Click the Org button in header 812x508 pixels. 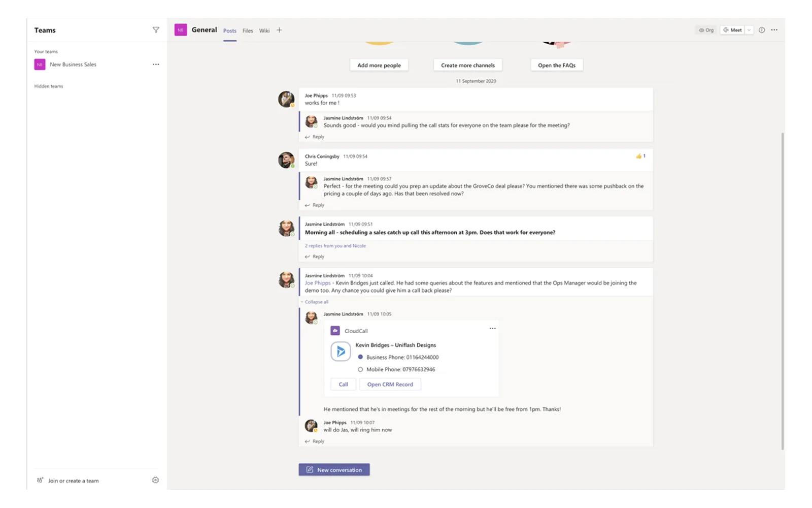click(x=706, y=30)
